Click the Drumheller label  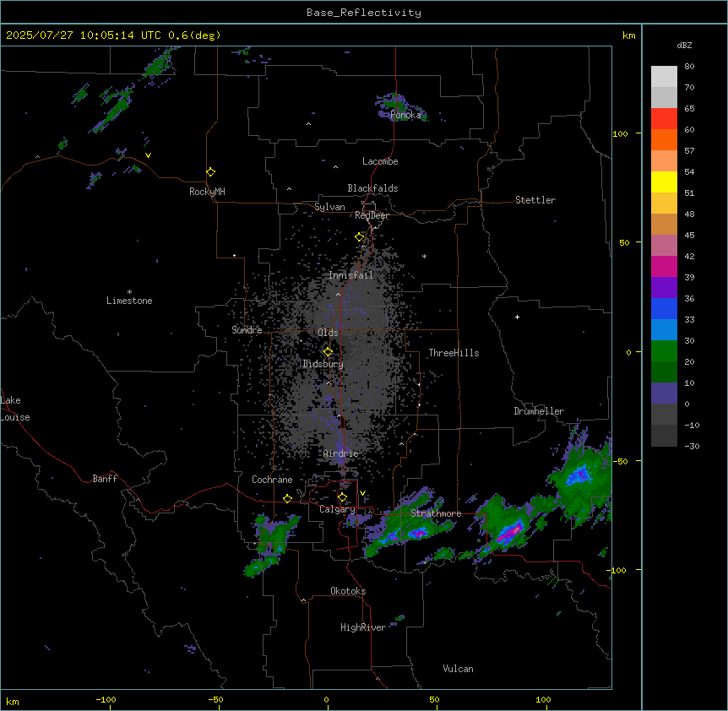pos(539,411)
